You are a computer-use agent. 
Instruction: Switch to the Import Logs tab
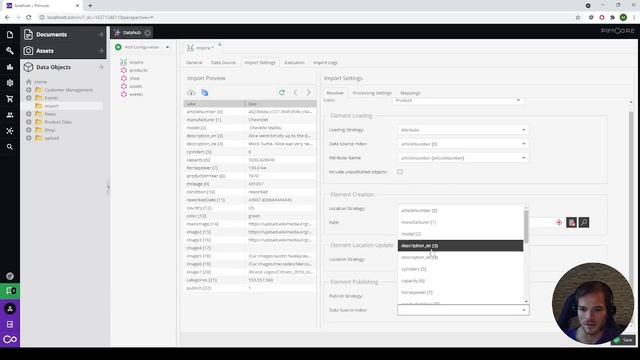pyautogui.click(x=325, y=62)
